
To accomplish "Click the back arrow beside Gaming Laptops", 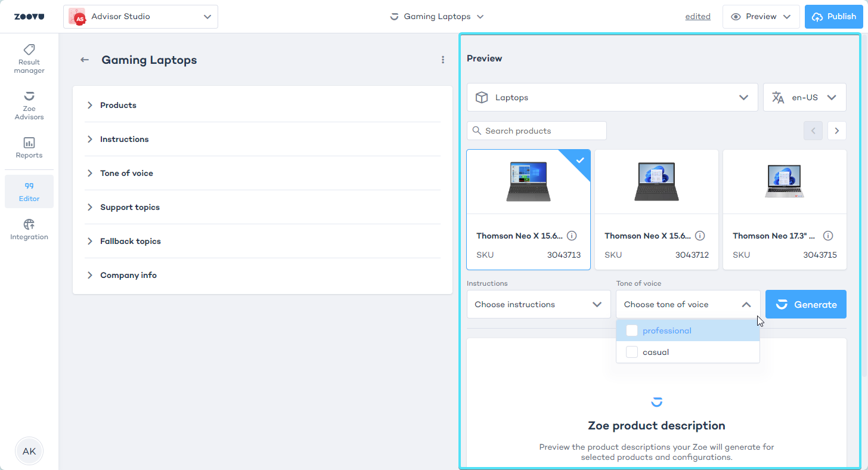I will pyautogui.click(x=85, y=60).
